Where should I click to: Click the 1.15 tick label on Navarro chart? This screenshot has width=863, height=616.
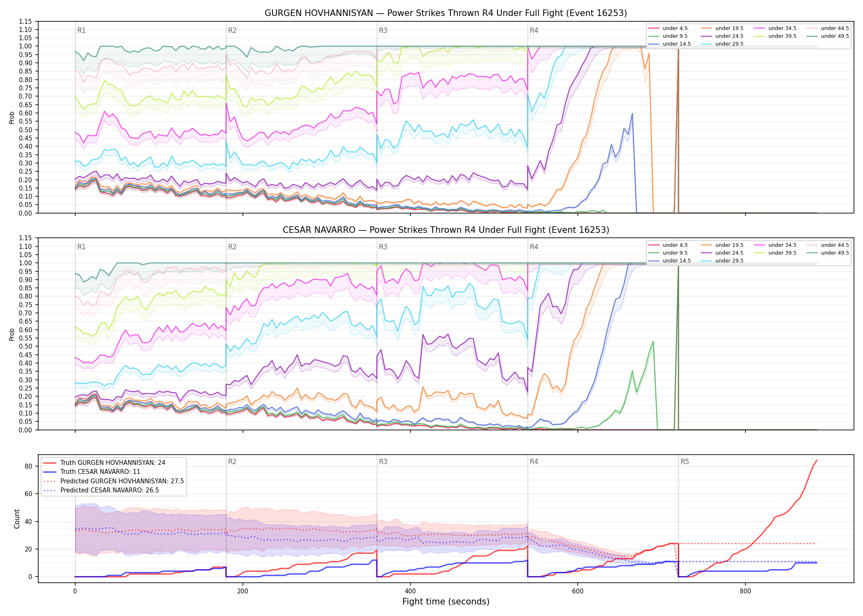pyautogui.click(x=25, y=238)
